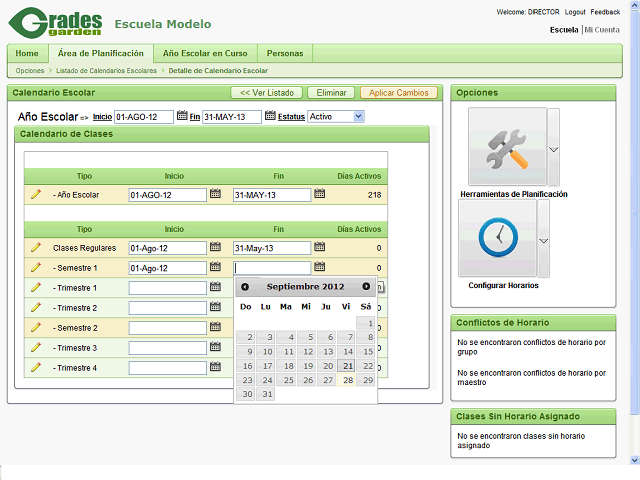Open Inicio calendar icon for Clases Regulares
The image size is (640, 480).
215,247
